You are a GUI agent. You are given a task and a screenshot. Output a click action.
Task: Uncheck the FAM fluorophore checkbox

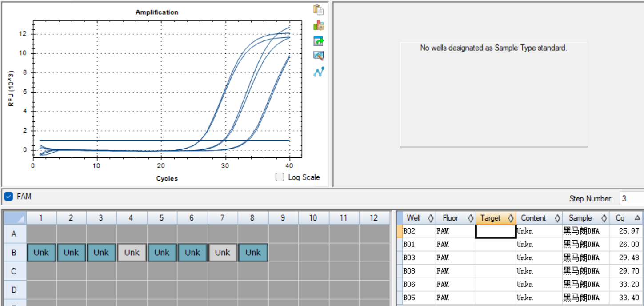8,196
